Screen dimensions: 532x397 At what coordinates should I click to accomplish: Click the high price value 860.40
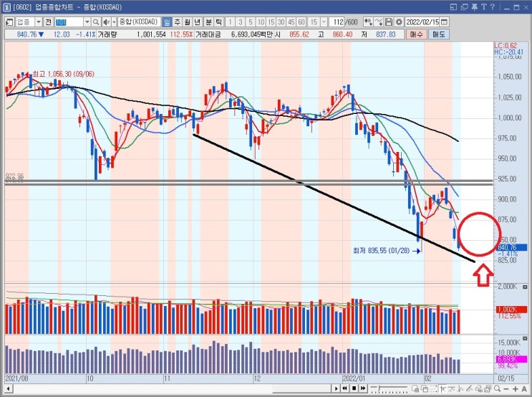point(342,34)
